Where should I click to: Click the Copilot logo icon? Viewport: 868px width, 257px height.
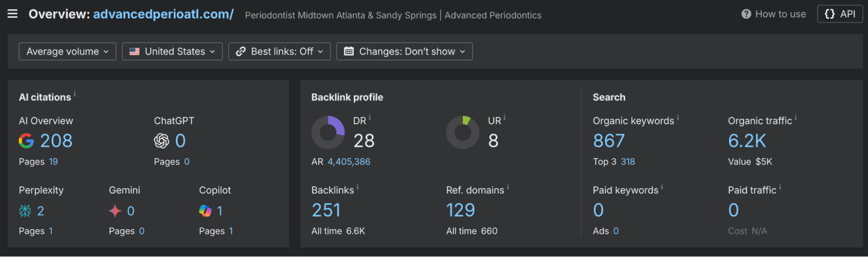[205, 211]
